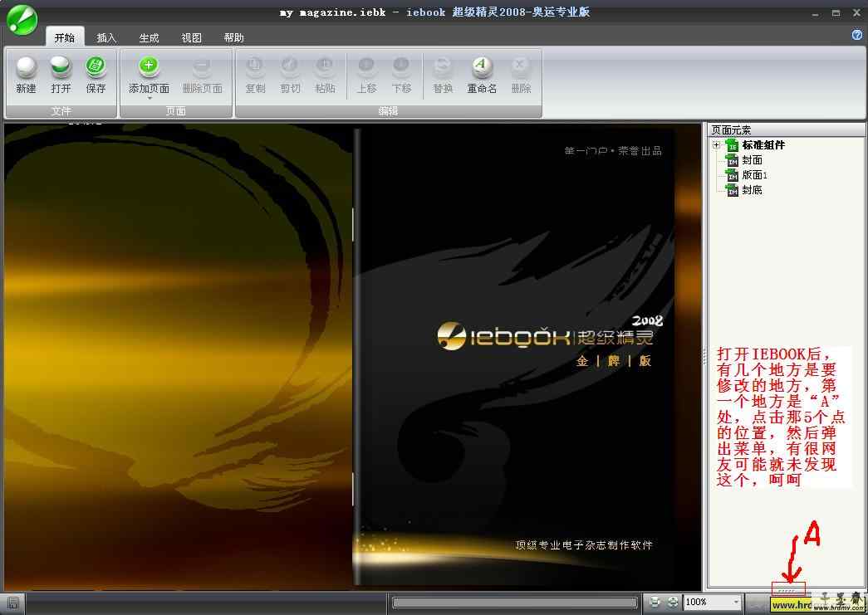Maximize the iebook window
This screenshot has height=615, width=868.
click(x=836, y=12)
